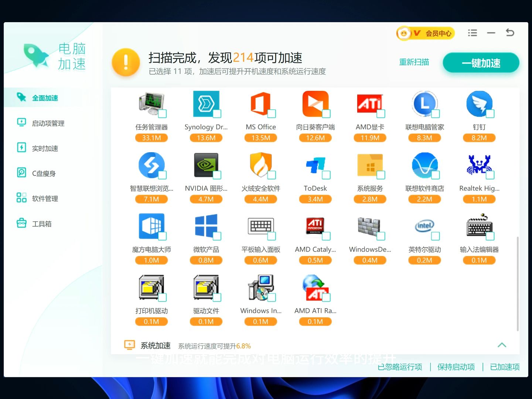Click the 重新扫描 link
Viewport: 532px width, 399px height.
(x=414, y=62)
